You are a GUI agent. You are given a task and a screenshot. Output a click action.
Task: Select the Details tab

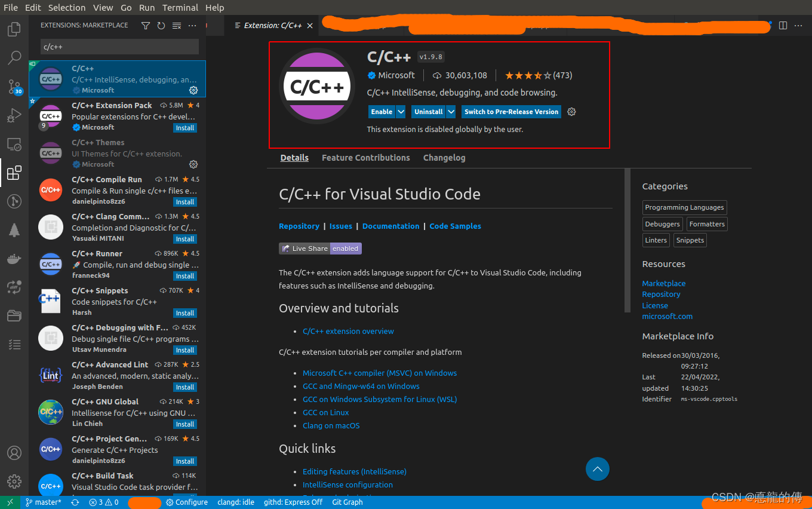click(x=294, y=158)
